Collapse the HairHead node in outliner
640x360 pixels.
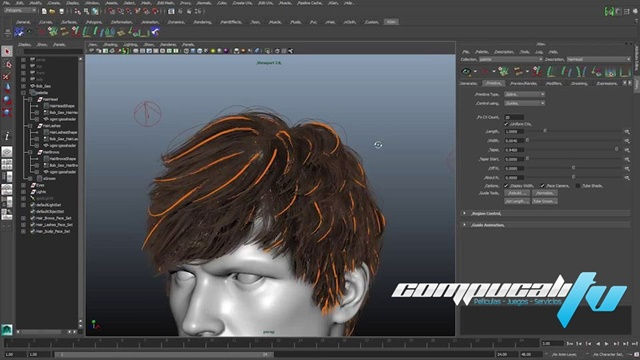30,99
